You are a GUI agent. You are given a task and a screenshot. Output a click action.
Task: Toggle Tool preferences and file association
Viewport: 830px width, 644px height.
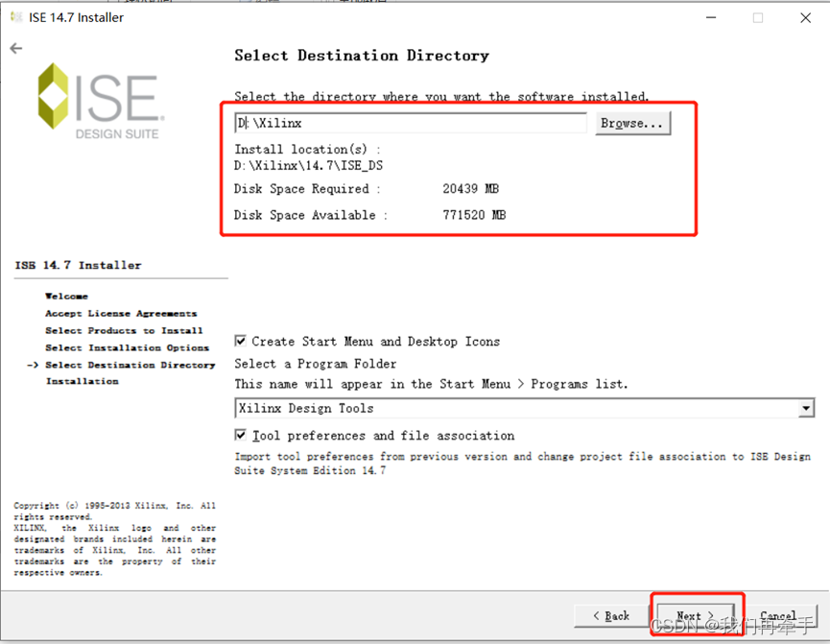click(x=240, y=435)
